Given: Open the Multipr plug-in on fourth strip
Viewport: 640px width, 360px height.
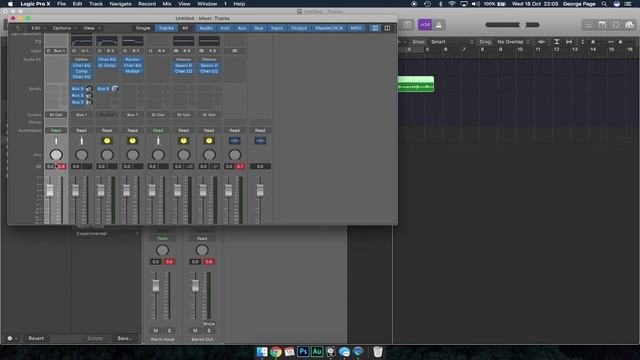Looking at the screenshot, I should (x=132, y=71).
